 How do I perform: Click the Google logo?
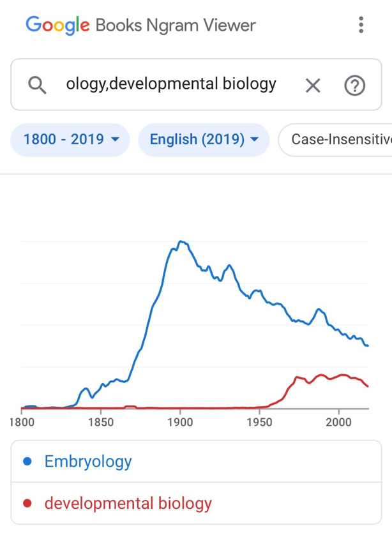click(x=57, y=26)
